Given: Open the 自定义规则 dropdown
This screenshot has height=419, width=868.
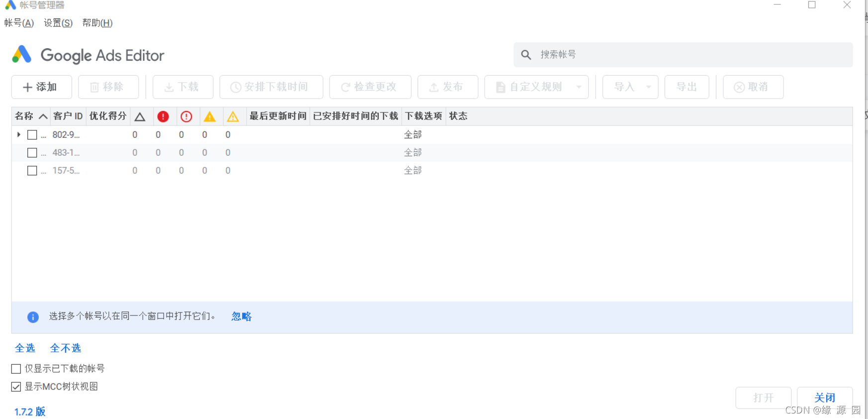Looking at the screenshot, I should tap(536, 87).
